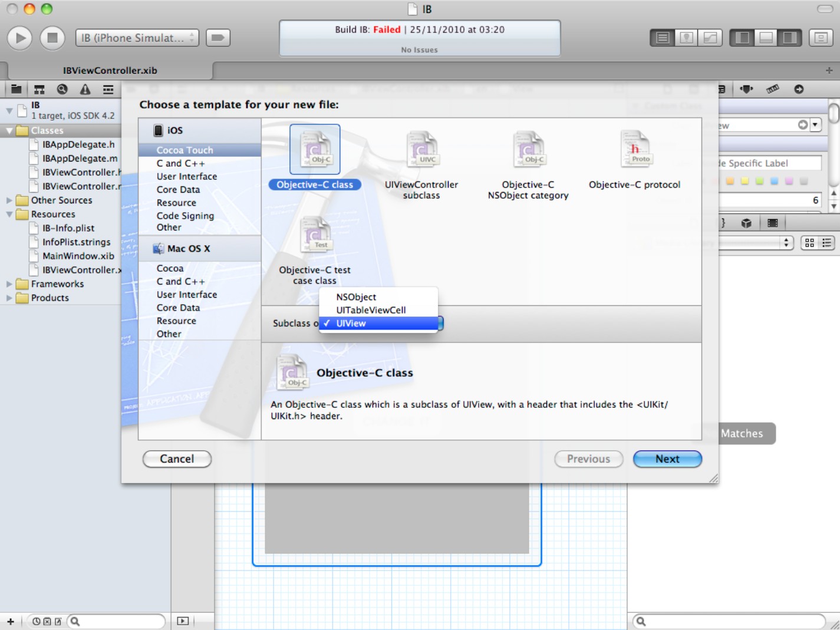
Task: Switch to Standard editor mode
Action: tap(663, 38)
